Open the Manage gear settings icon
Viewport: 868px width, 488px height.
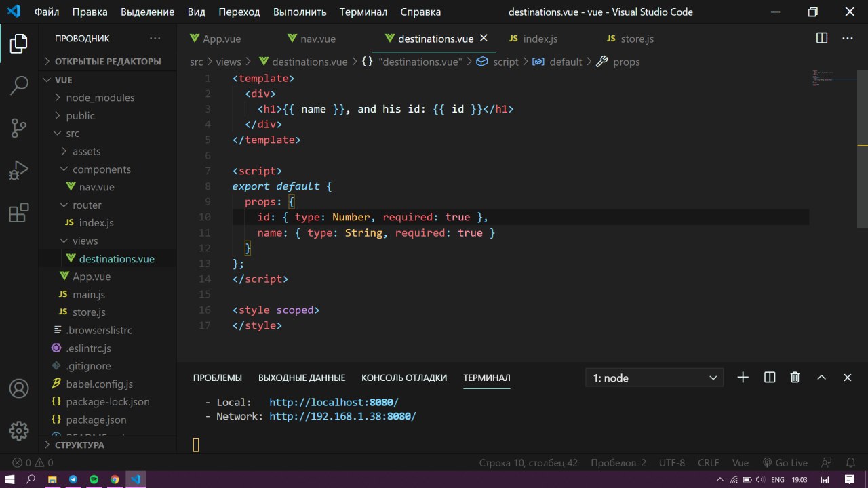19,430
